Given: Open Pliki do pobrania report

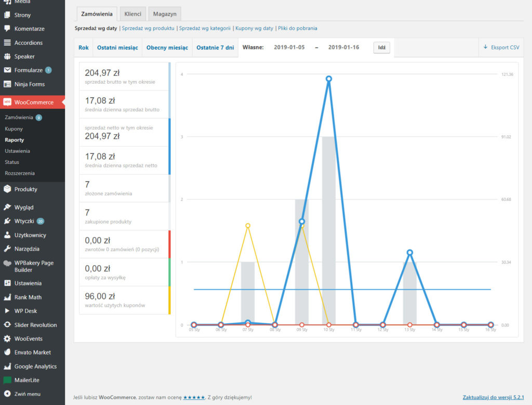Looking at the screenshot, I should pyautogui.click(x=298, y=28).
